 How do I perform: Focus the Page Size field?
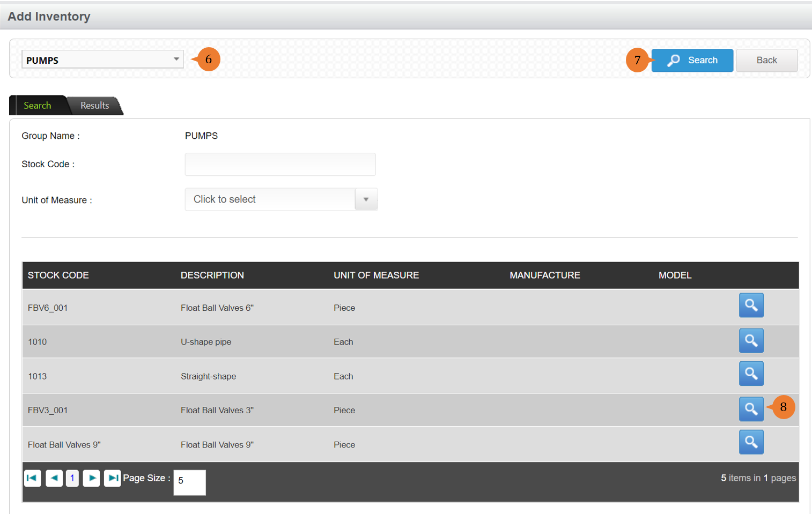(189, 482)
